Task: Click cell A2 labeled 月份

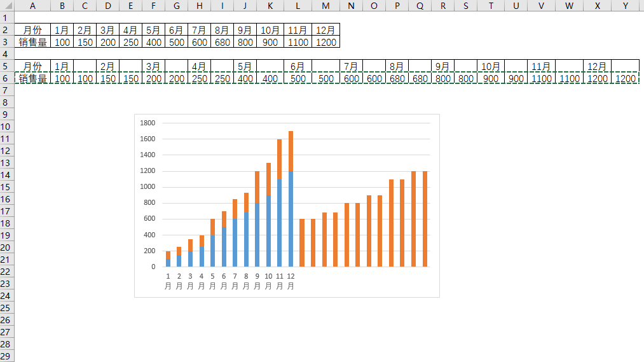Action: [x=32, y=30]
